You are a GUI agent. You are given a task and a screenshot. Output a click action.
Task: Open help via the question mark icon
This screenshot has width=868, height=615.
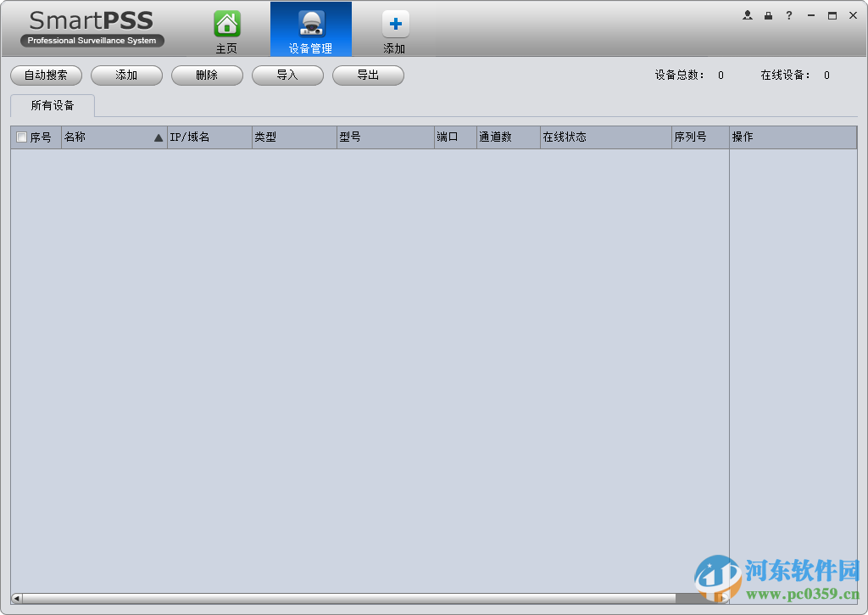[x=788, y=14]
